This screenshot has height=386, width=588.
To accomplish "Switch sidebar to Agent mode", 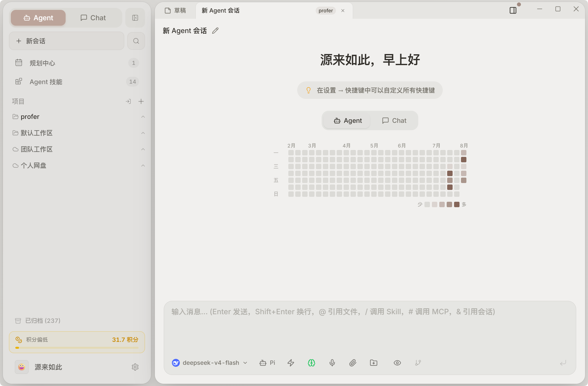I will [x=38, y=18].
